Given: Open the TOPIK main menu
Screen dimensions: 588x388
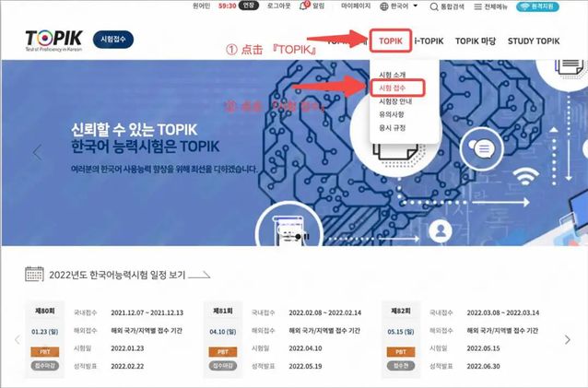Looking at the screenshot, I should [391, 41].
